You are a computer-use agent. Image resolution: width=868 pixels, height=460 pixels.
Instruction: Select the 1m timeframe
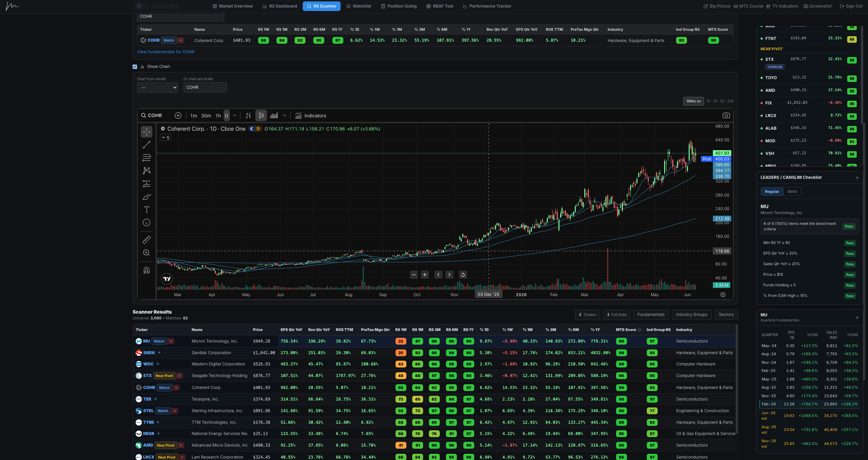pos(193,116)
